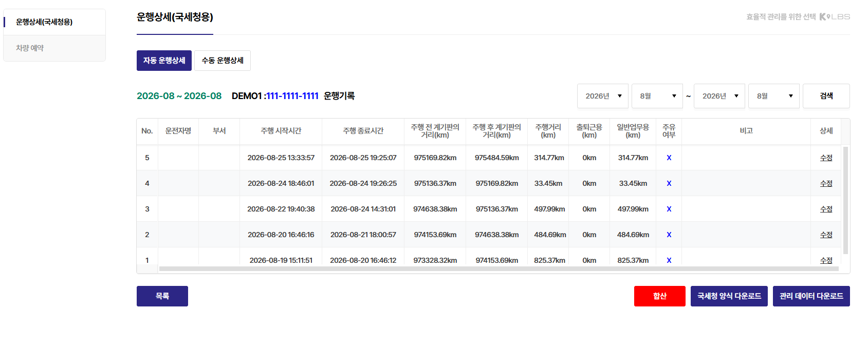Image resolution: width=868 pixels, height=347 pixels.
Task: Click start time 2026-08-20 16:46:16
Action: tap(281, 235)
